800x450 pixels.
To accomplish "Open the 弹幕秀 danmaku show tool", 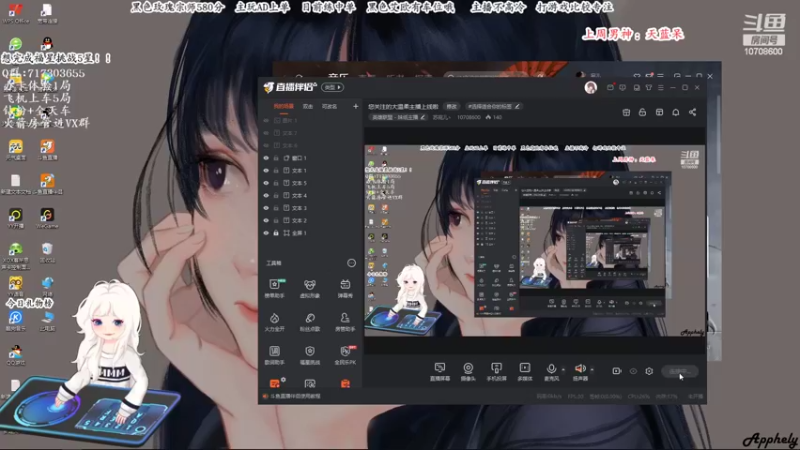I will (345, 288).
